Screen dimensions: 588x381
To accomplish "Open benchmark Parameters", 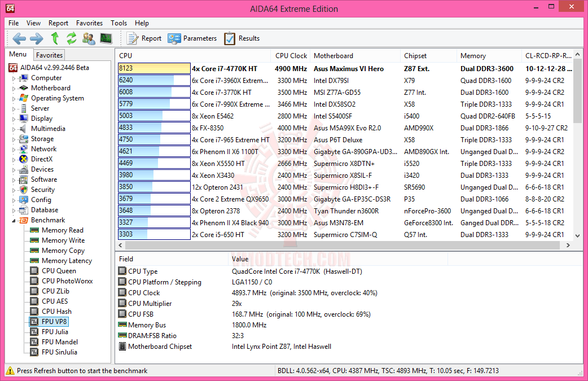I will click(192, 38).
